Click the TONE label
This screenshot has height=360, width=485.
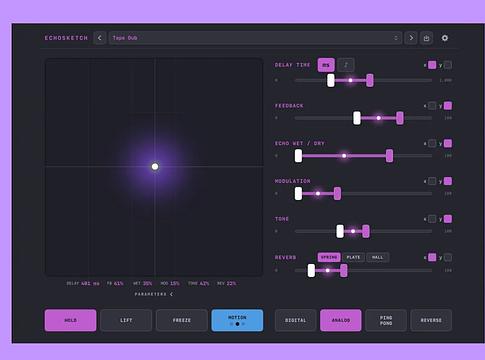point(282,219)
